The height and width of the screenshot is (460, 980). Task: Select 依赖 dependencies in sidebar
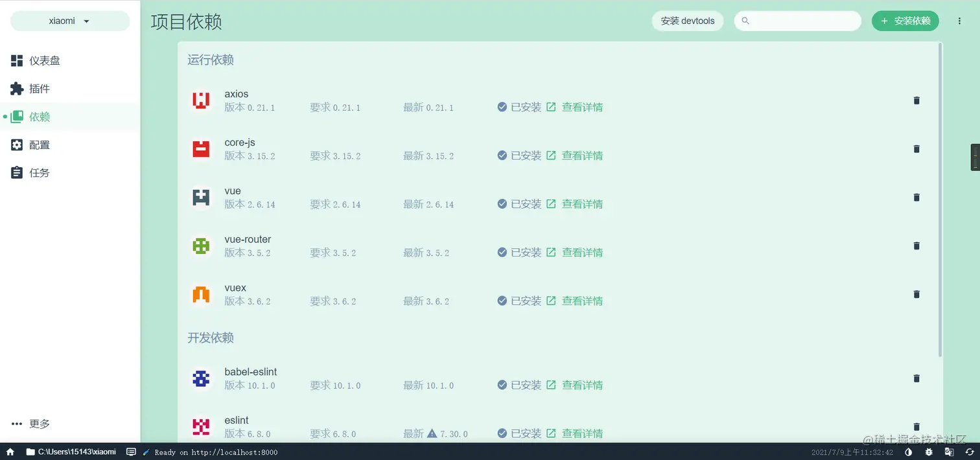[70, 117]
